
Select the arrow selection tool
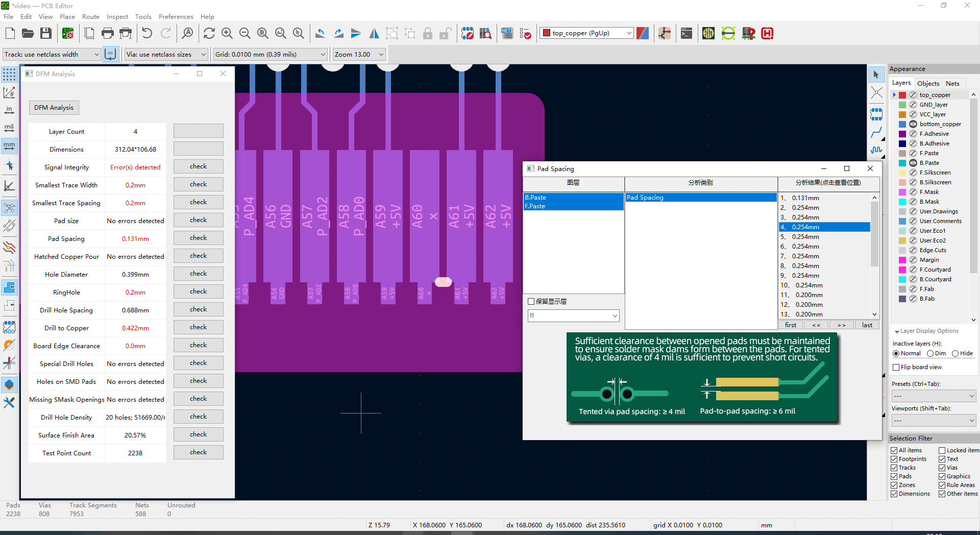[x=876, y=75]
